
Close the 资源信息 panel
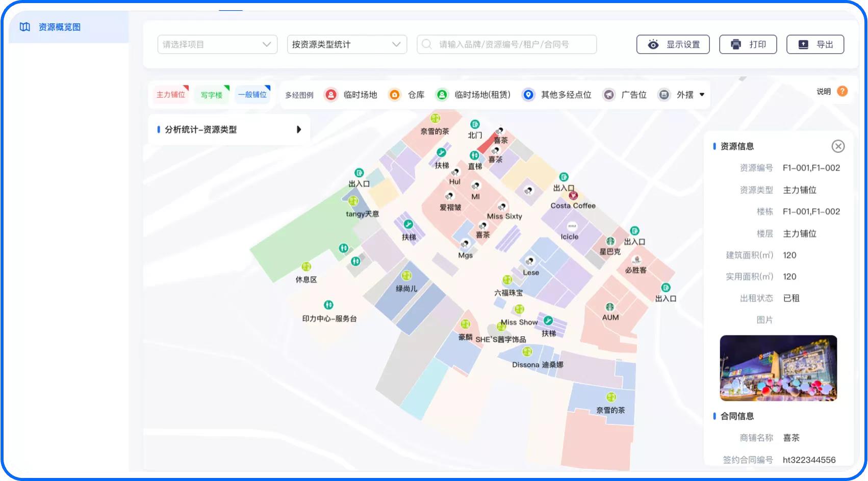[x=838, y=146]
